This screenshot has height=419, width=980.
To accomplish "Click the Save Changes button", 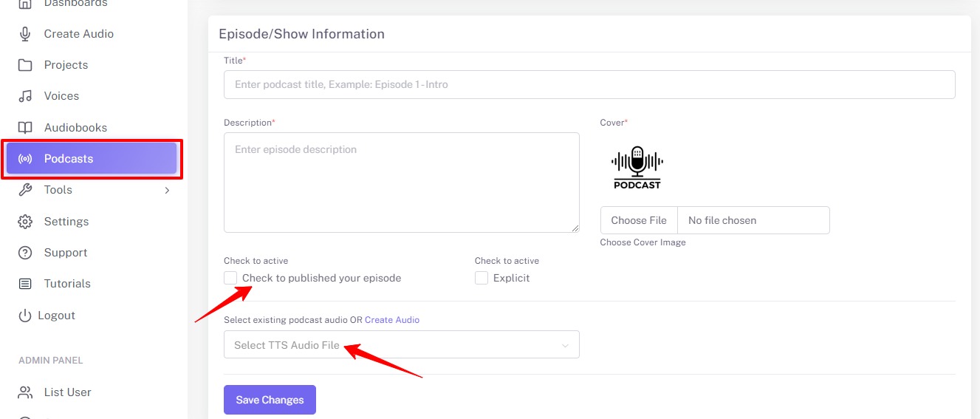I will click(270, 400).
